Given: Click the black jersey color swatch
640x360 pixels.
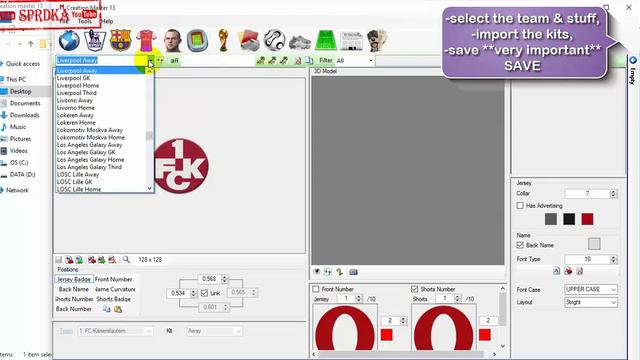Looking at the screenshot, I should tap(569, 219).
